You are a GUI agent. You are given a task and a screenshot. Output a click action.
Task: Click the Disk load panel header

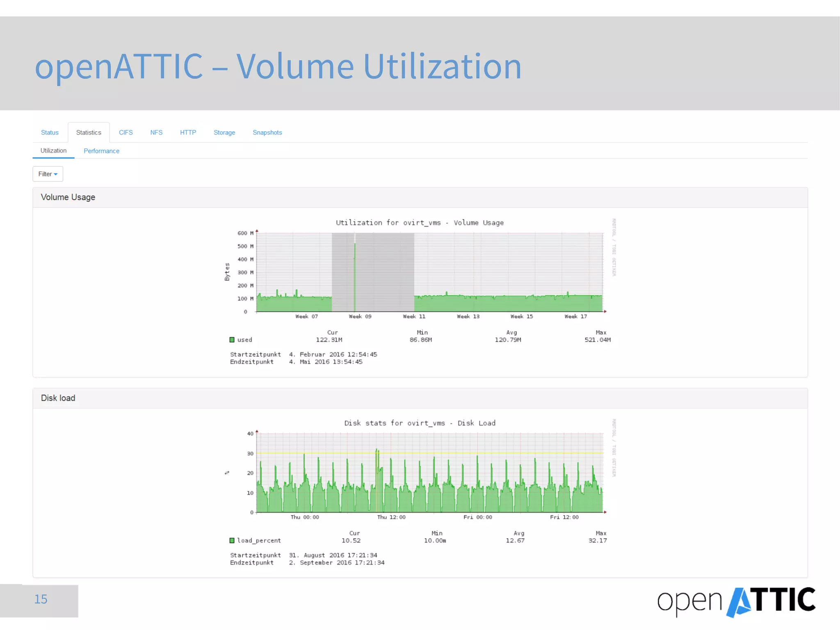tap(420, 398)
